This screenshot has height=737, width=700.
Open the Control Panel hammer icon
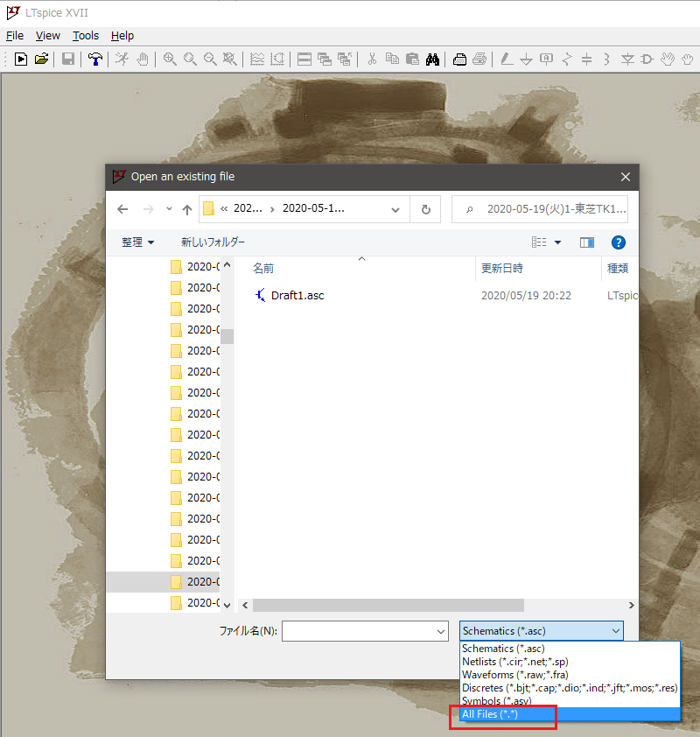pyautogui.click(x=95, y=60)
